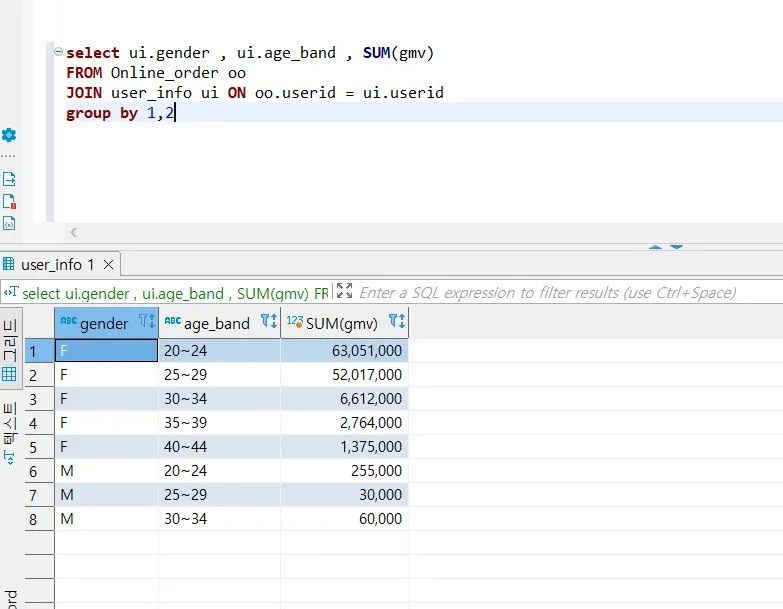The image size is (783, 609).
Task: Select the value 52,017,000
Action: (x=345, y=374)
